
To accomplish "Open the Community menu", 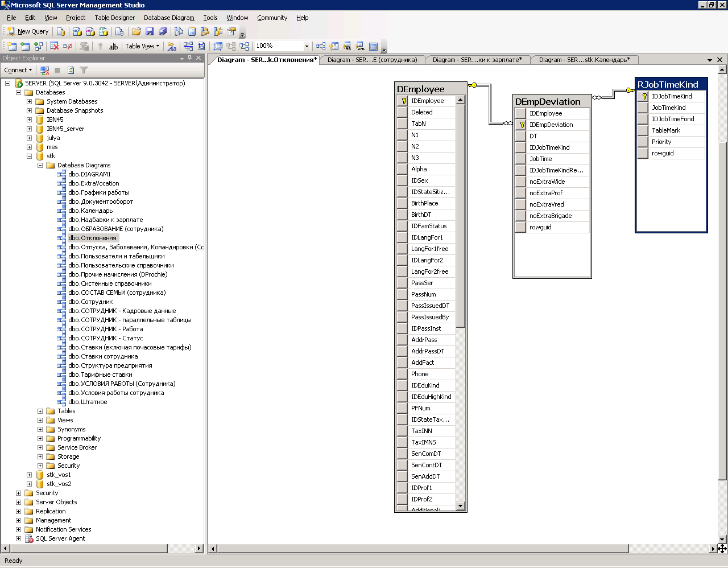I will (x=272, y=18).
